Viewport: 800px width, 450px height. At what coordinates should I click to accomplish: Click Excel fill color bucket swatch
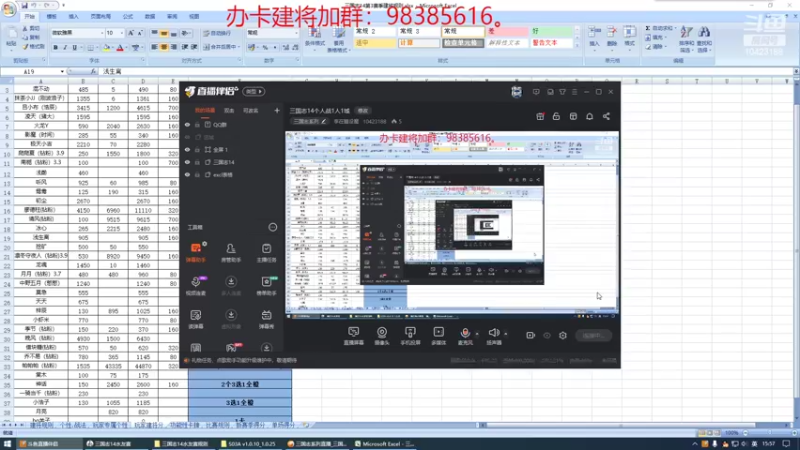point(107,47)
